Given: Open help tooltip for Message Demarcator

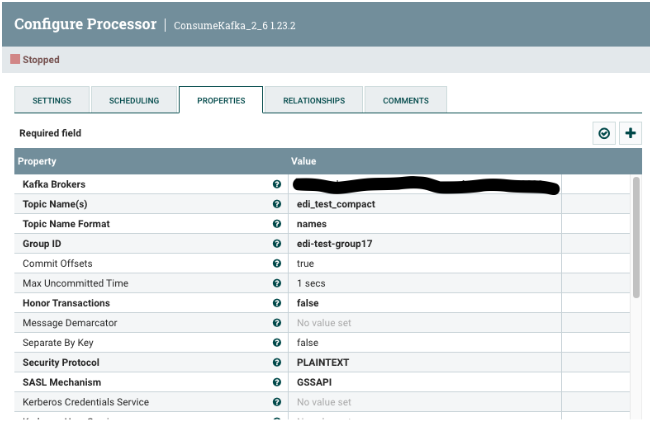Looking at the screenshot, I should pos(277,323).
